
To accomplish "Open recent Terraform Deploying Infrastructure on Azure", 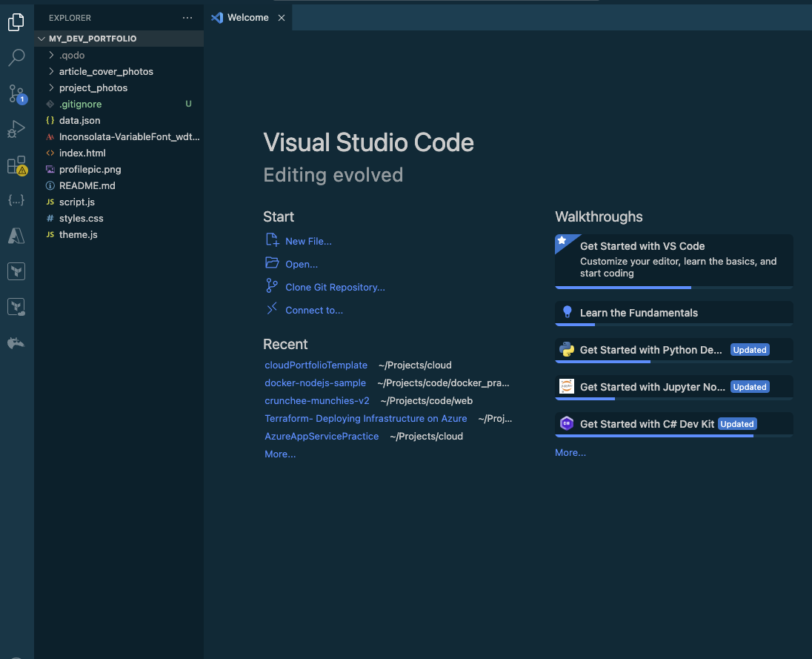I will tap(365, 419).
